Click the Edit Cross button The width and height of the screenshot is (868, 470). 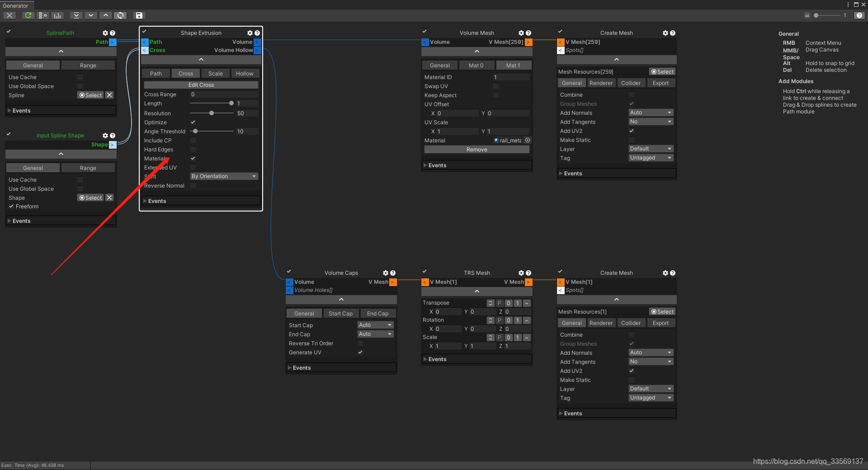tap(201, 85)
